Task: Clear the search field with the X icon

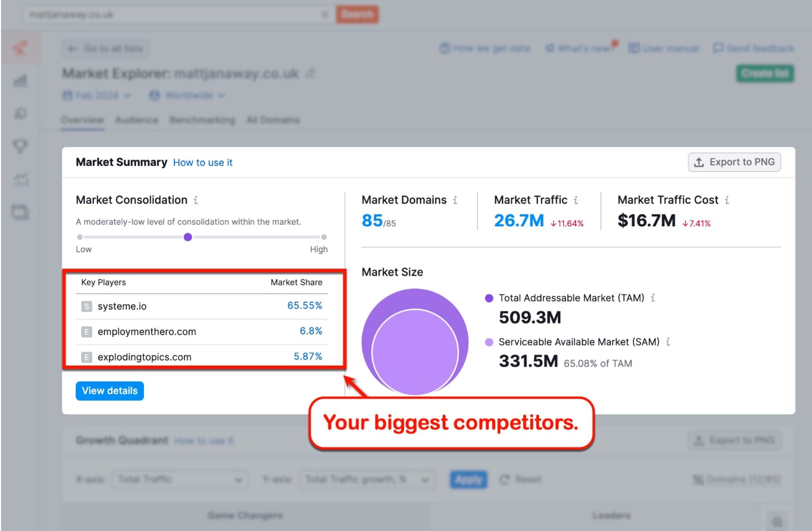Action: (x=325, y=14)
